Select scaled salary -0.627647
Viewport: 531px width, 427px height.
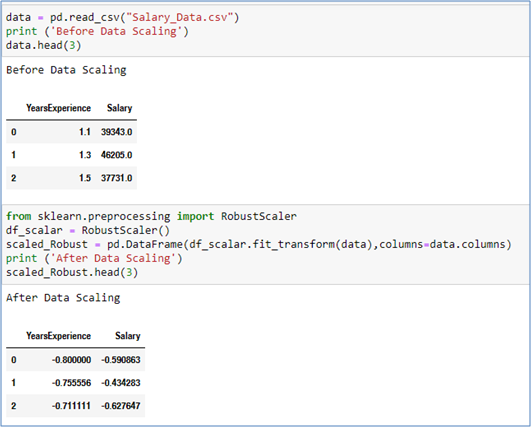(121, 406)
